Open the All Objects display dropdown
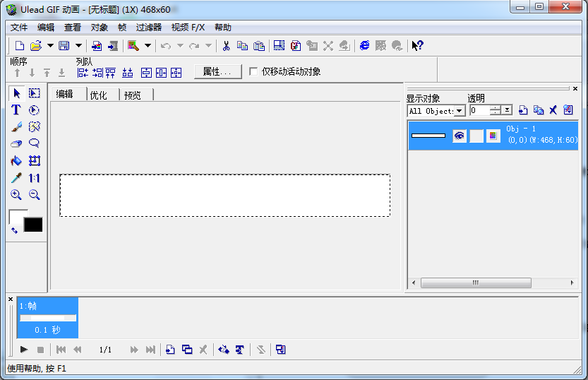588x380 pixels. [460, 110]
